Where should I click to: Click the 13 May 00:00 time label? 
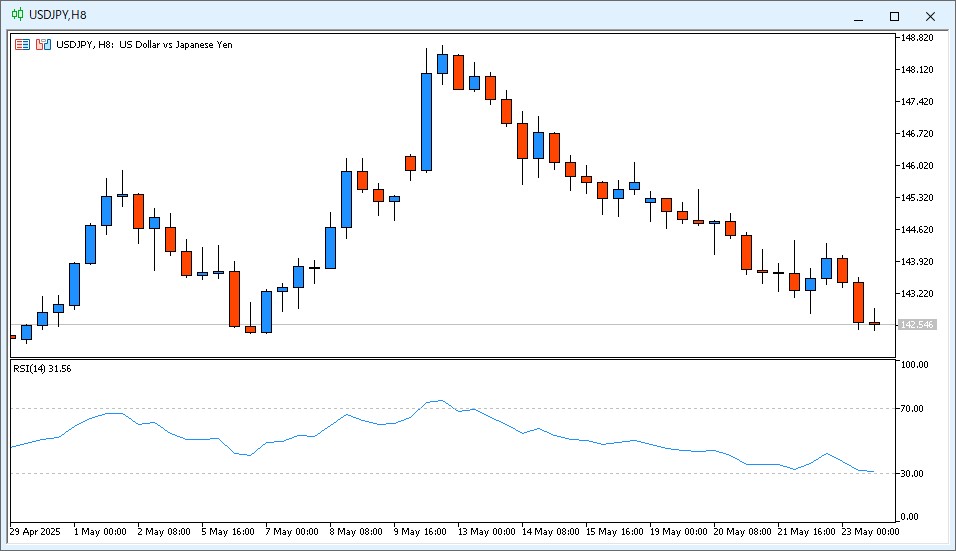click(487, 531)
